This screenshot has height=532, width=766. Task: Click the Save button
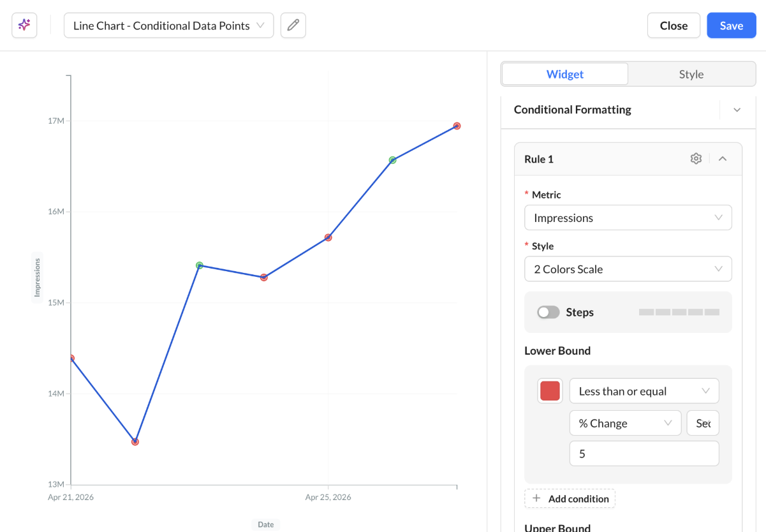pyautogui.click(x=732, y=26)
